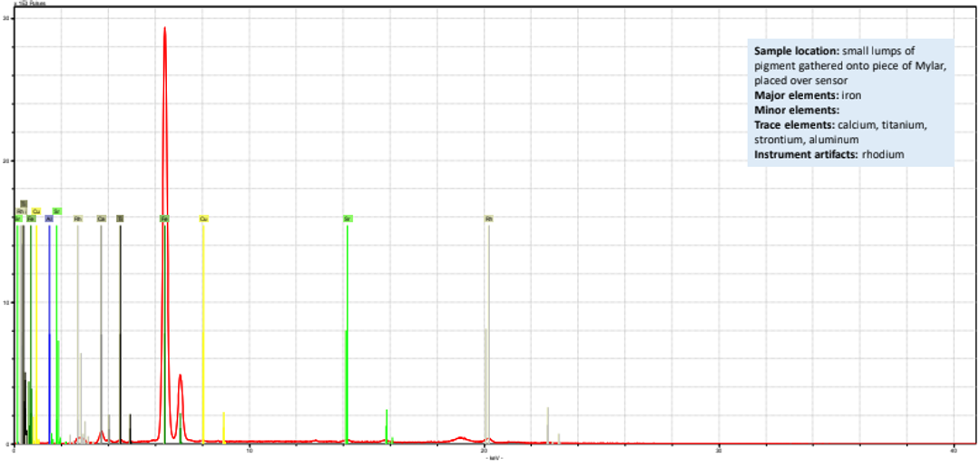Select the Major elements: iron line
This screenshot has height=468, width=980.
pyautogui.click(x=801, y=95)
